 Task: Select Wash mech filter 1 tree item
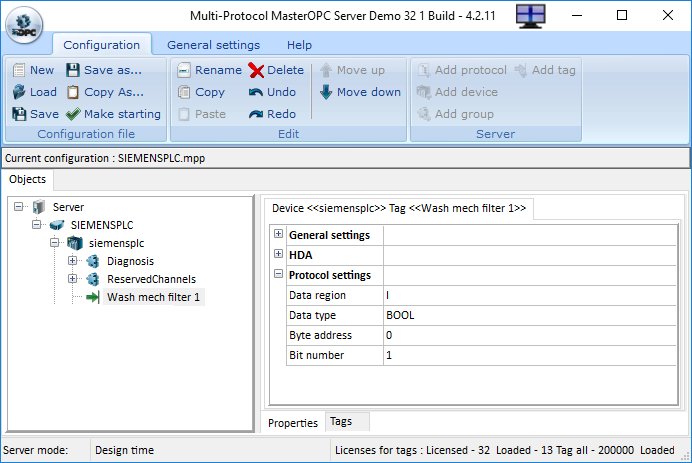(154, 297)
